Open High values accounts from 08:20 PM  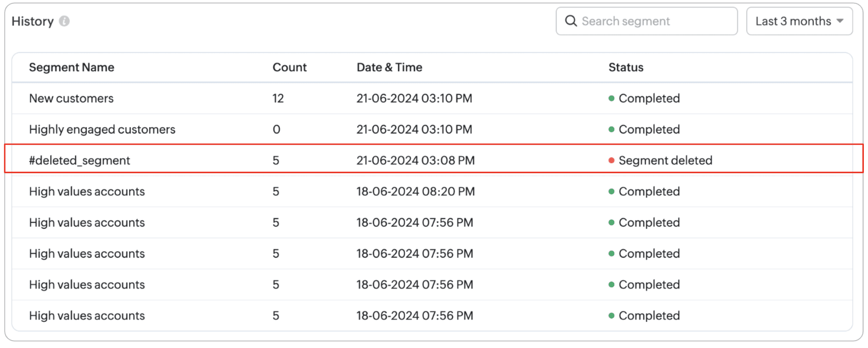(x=87, y=192)
